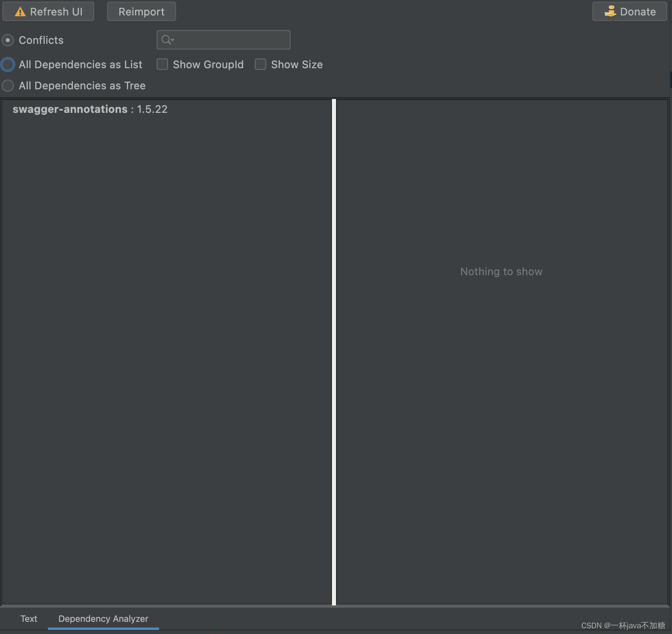The image size is (672, 634).
Task: Click the magnifier icon in the search field
Action: point(166,40)
